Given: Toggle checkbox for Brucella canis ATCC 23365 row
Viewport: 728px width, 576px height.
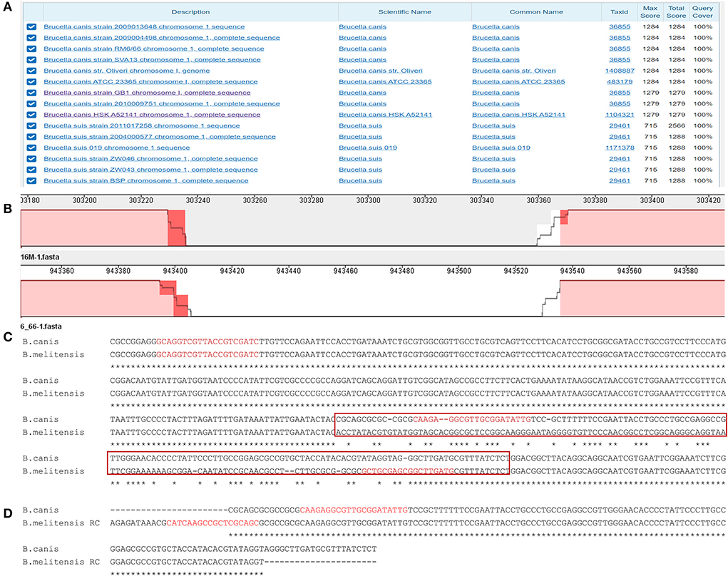Looking at the screenshot, I should coord(31,82).
